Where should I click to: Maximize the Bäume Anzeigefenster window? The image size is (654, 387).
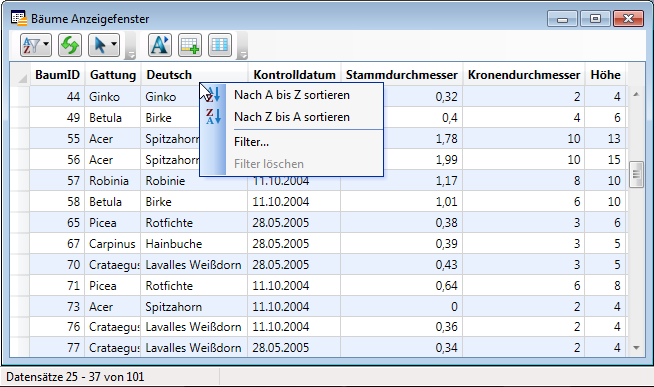pos(595,19)
